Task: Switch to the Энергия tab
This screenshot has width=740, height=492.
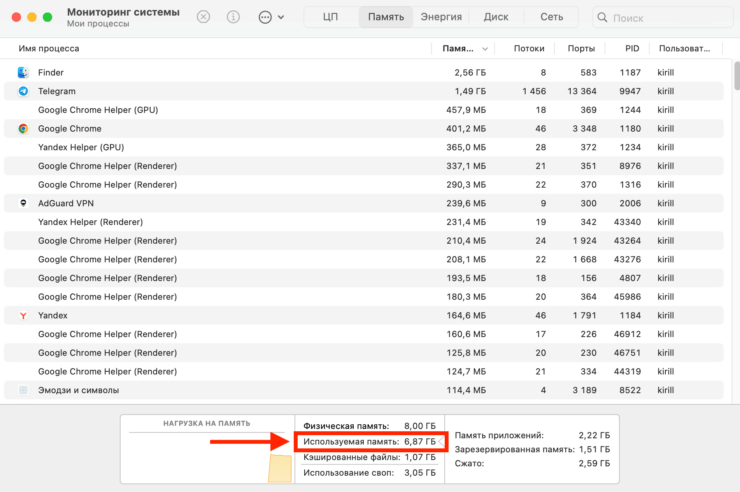Action: coord(441,17)
